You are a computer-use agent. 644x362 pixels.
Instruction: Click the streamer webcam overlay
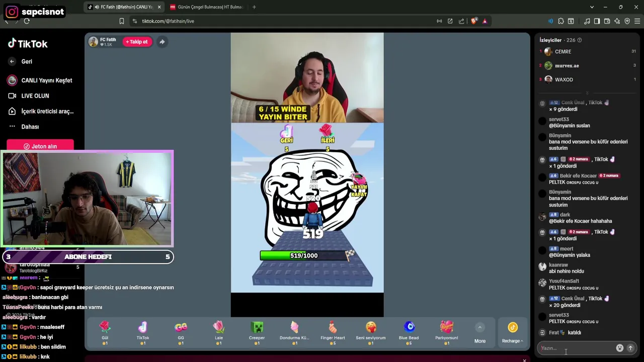click(87, 199)
